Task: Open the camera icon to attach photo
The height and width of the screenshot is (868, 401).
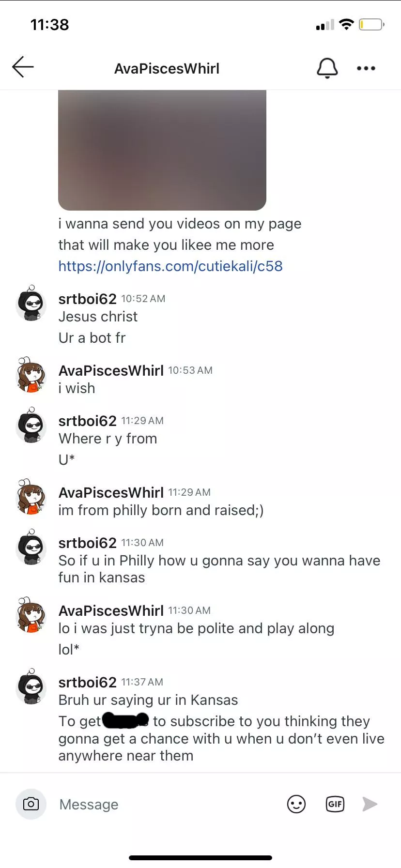Action: click(31, 804)
